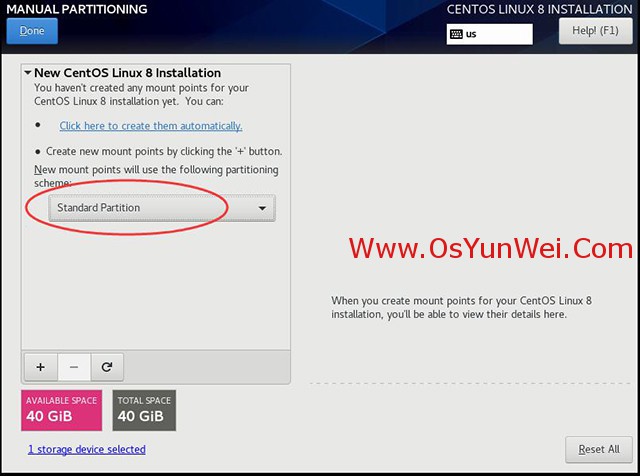Click the reload storage configuration icon

click(x=107, y=367)
